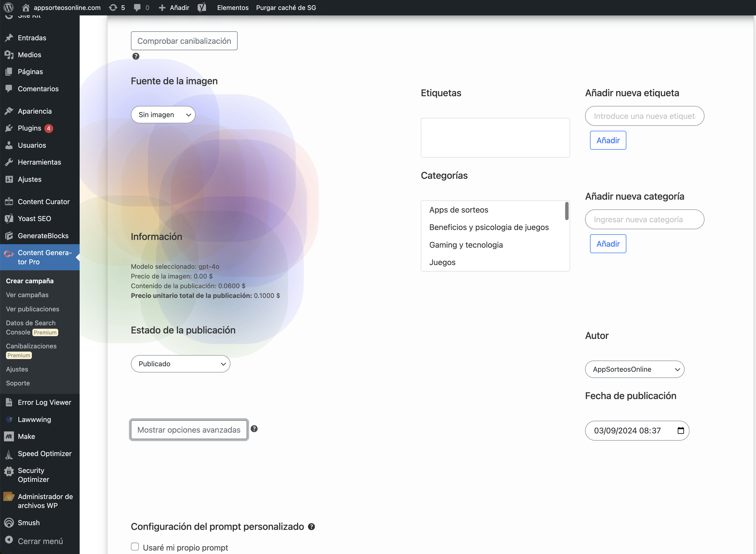Click the Speed Optimizer sidebar icon
The image size is (756, 554).
[9, 454]
